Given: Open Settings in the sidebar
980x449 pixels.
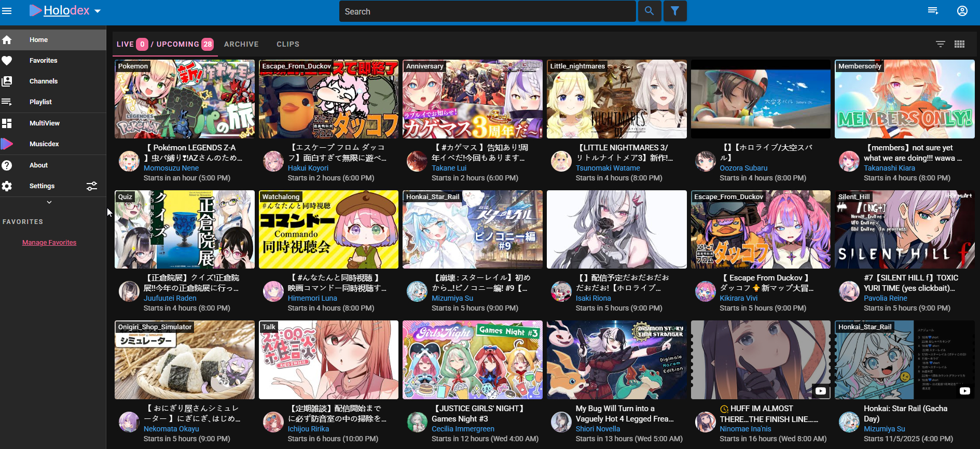Looking at the screenshot, I should tap(42, 186).
